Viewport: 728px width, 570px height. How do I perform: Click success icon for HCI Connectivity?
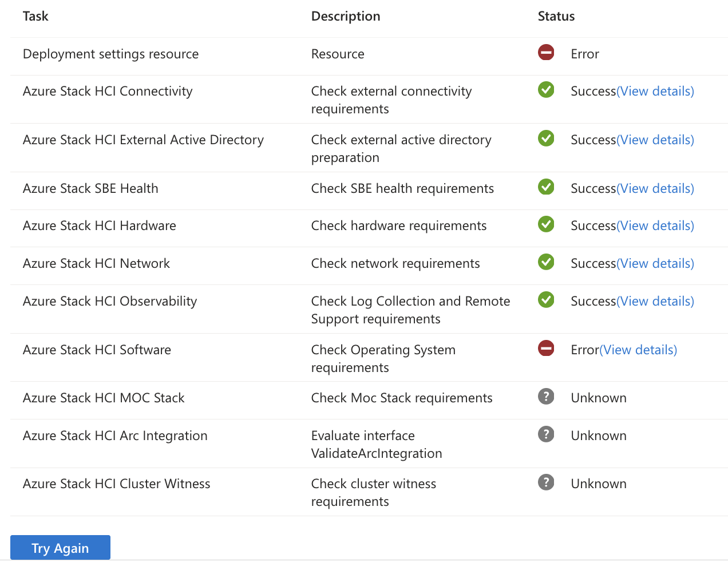pos(546,90)
